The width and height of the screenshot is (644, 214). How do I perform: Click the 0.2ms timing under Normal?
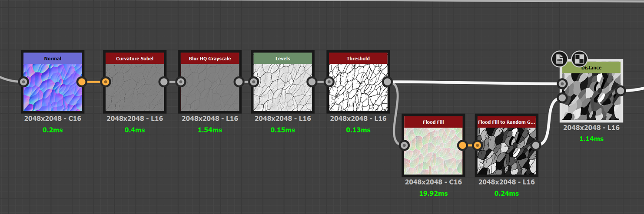[53, 130]
